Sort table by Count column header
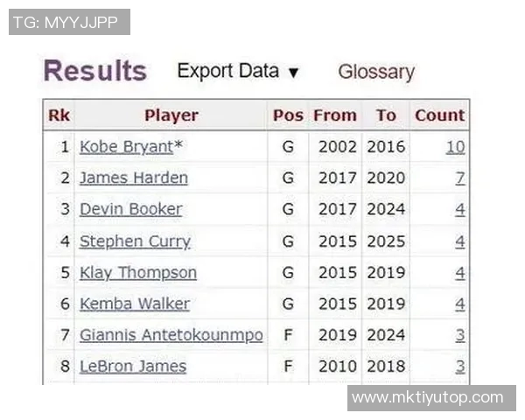 439,115
